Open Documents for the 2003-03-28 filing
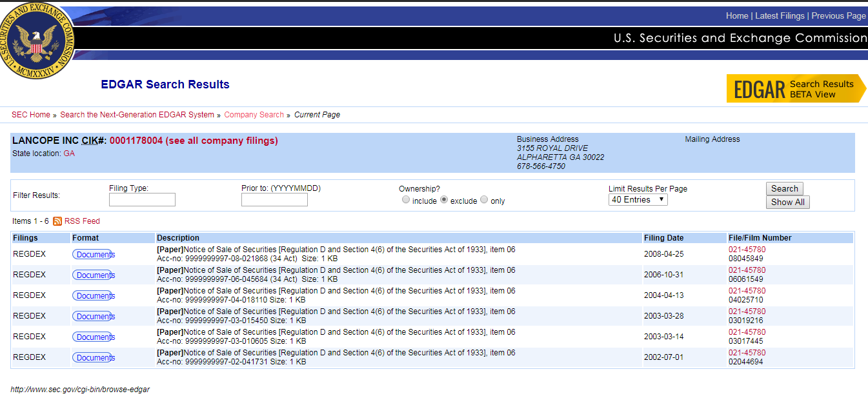 click(94, 317)
